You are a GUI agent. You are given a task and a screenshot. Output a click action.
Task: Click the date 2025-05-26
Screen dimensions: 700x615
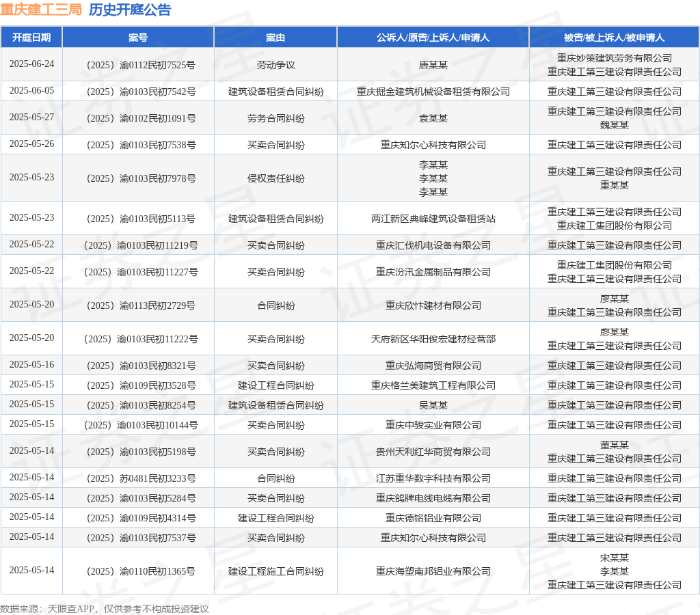[x=31, y=143]
